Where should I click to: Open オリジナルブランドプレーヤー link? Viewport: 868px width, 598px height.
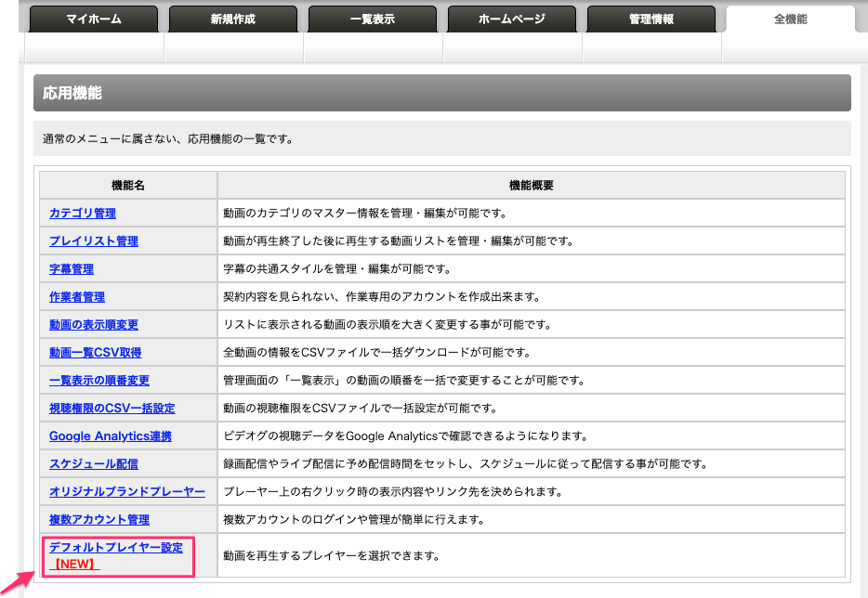[x=127, y=492]
